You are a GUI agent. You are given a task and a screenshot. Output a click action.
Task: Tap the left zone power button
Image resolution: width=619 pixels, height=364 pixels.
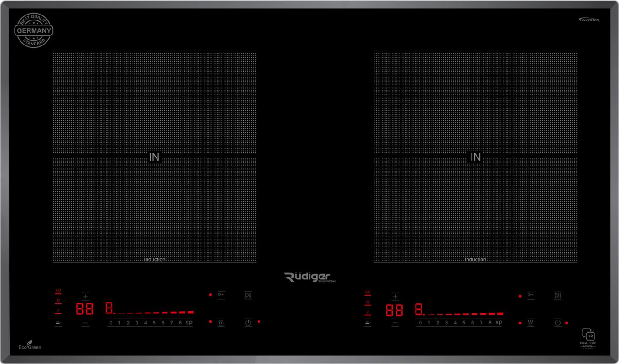(x=248, y=323)
